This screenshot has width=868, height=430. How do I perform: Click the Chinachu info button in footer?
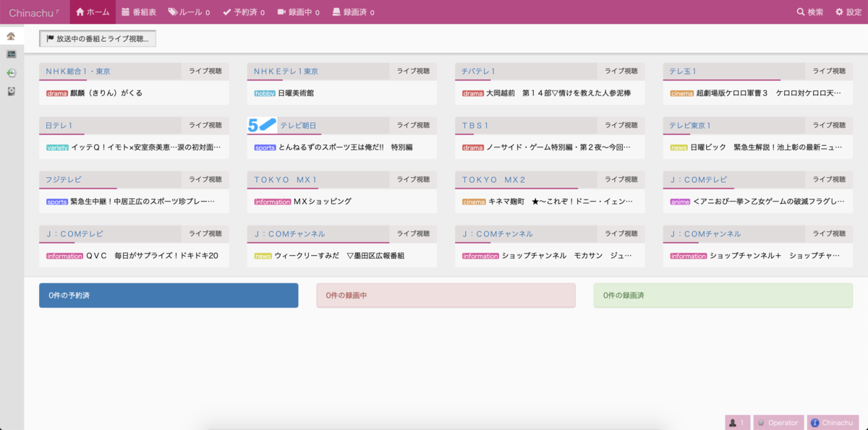click(832, 423)
